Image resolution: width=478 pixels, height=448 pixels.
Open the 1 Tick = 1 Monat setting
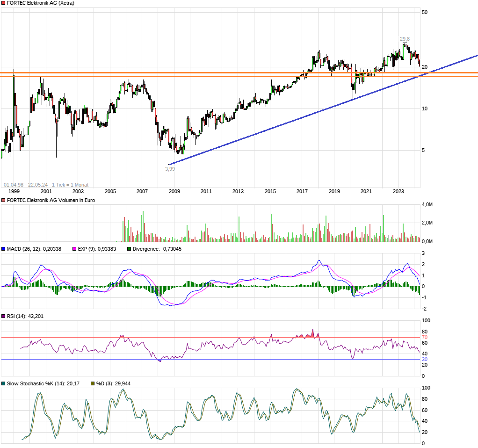pyautogui.click(x=69, y=184)
